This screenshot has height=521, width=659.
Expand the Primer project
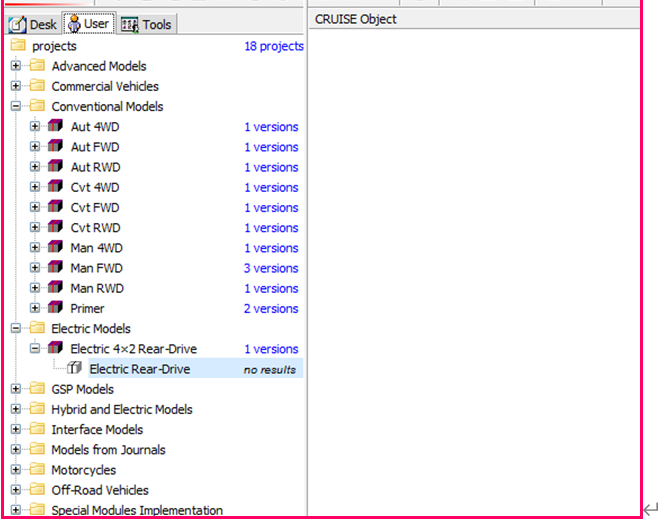35,308
